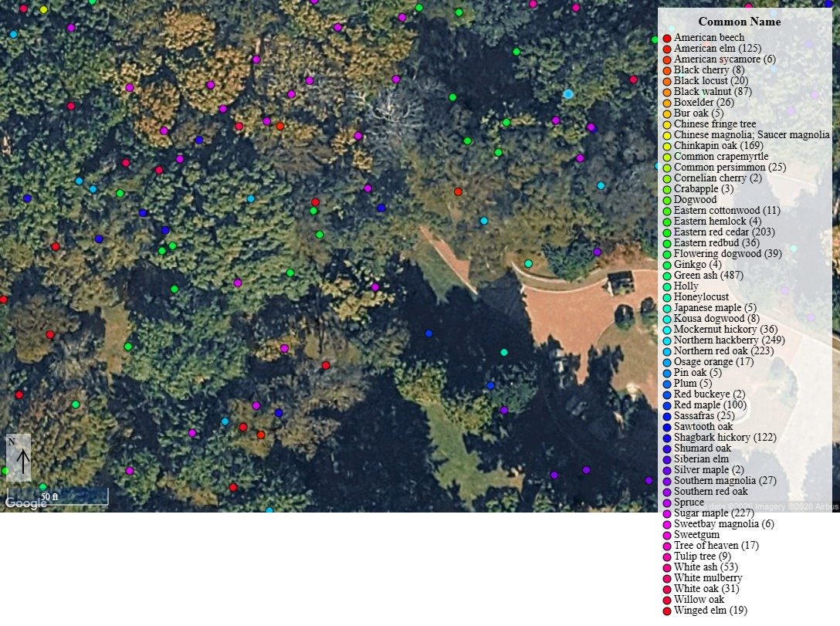
Task: Select Cornelian cherry (2) legend label
Action: coord(718,178)
